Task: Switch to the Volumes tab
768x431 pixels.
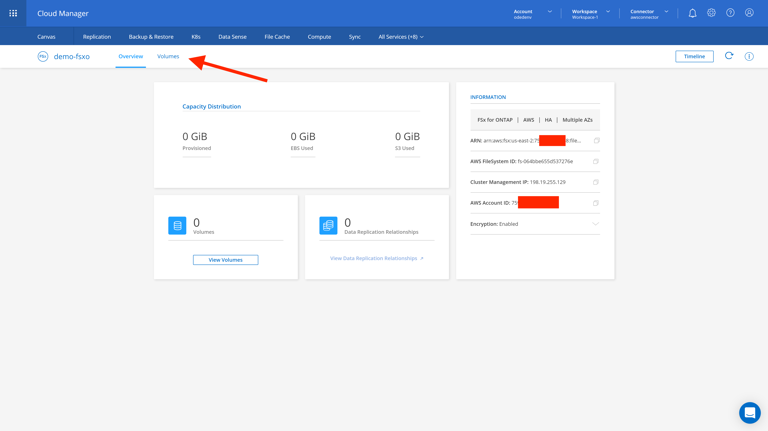Action: 168,56
